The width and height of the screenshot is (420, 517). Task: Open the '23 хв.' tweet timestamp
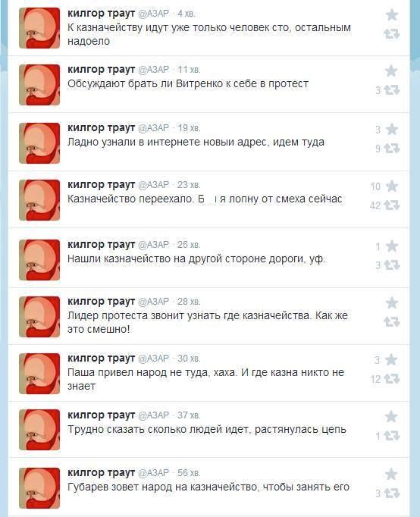point(189,185)
